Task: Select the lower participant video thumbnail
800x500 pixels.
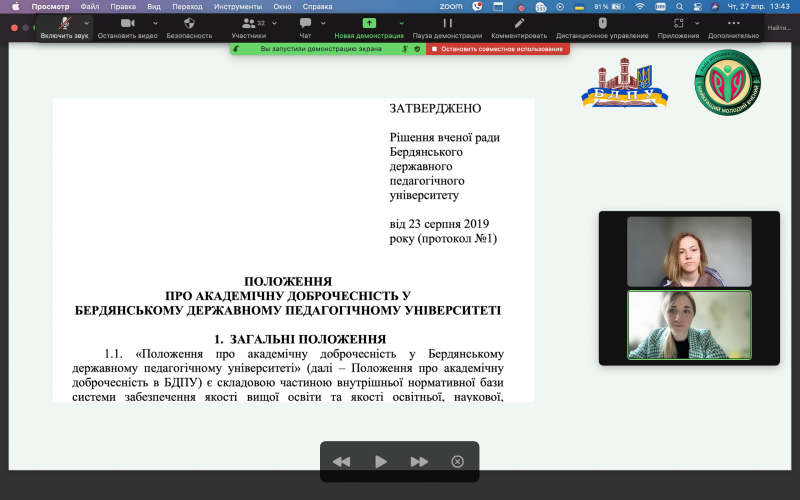Action: (688, 325)
